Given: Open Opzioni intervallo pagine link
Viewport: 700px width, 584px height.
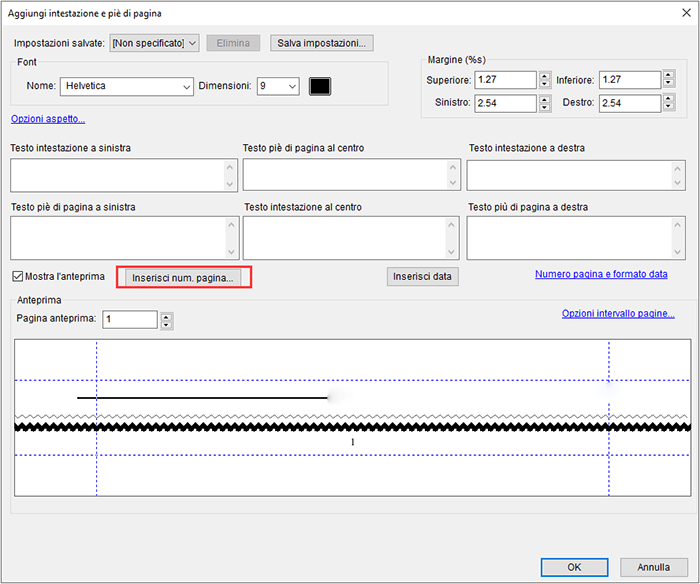Looking at the screenshot, I should (x=618, y=314).
